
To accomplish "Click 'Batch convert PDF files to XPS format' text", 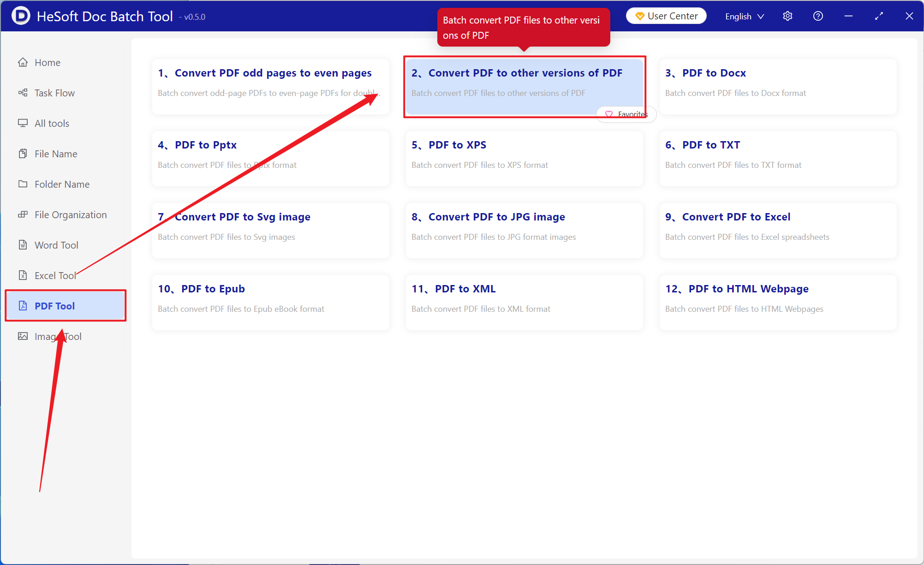I will [x=480, y=165].
